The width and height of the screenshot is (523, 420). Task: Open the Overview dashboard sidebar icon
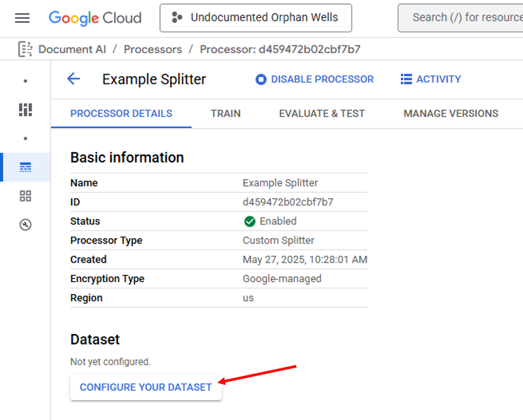[x=26, y=110]
